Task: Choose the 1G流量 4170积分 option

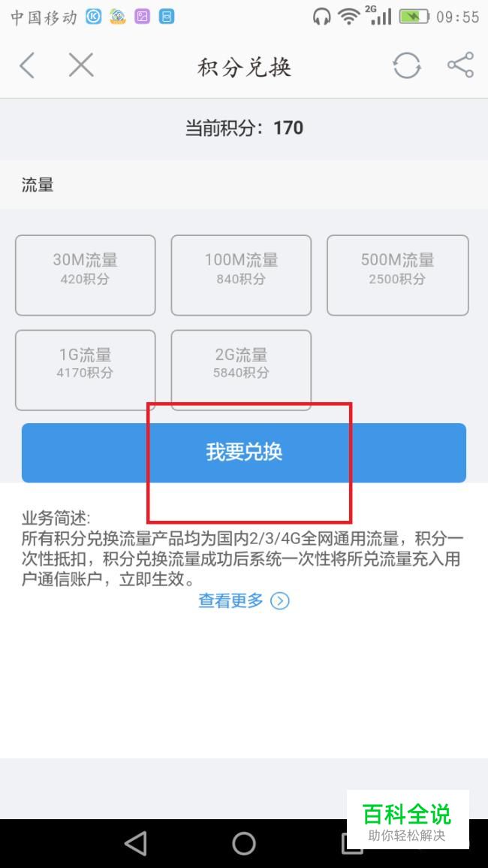Action: tap(85, 370)
